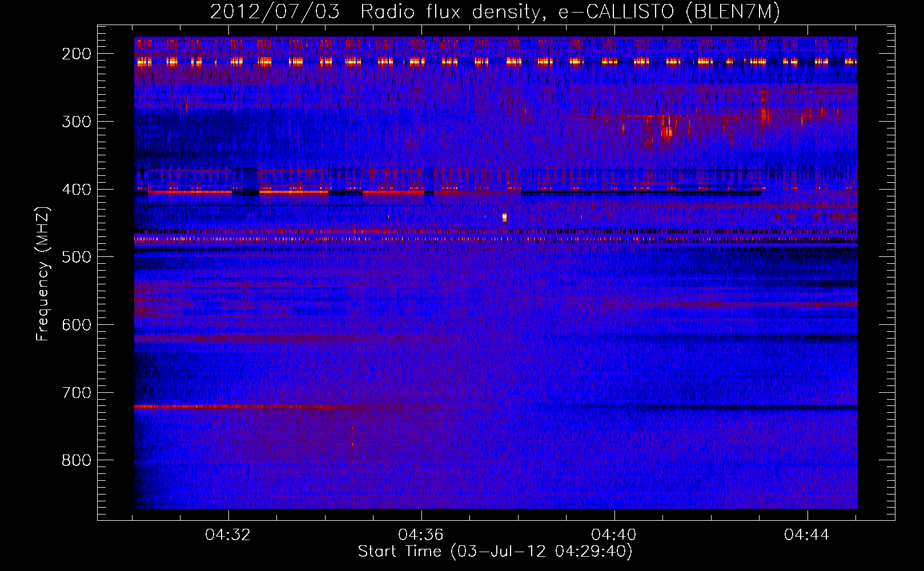Viewport: 924px width, 571px height.
Task: Click the bright white-yellow burst near 440 MHz
Action: (504, 217)
